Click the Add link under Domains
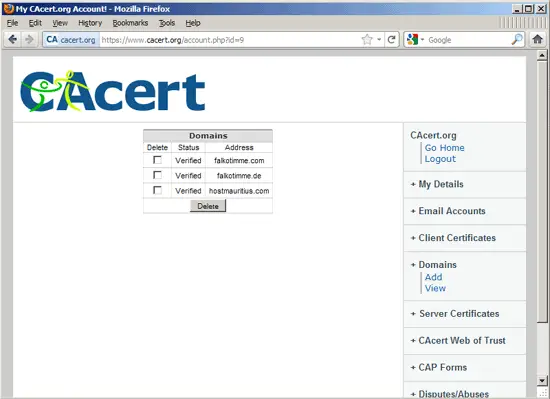Viewport: 550px width, 399px height. (x=434, y=277)
